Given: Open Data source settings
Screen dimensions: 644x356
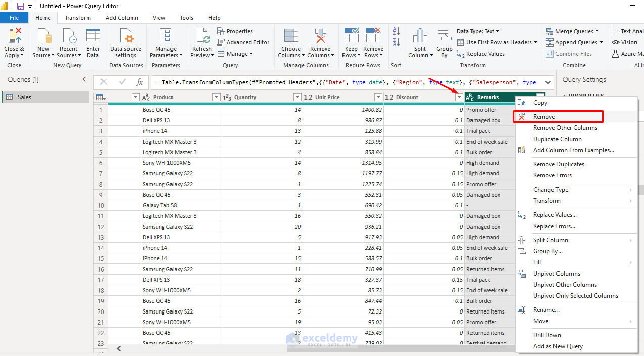Looking at the screenshot, I should [x=126, y=37].
